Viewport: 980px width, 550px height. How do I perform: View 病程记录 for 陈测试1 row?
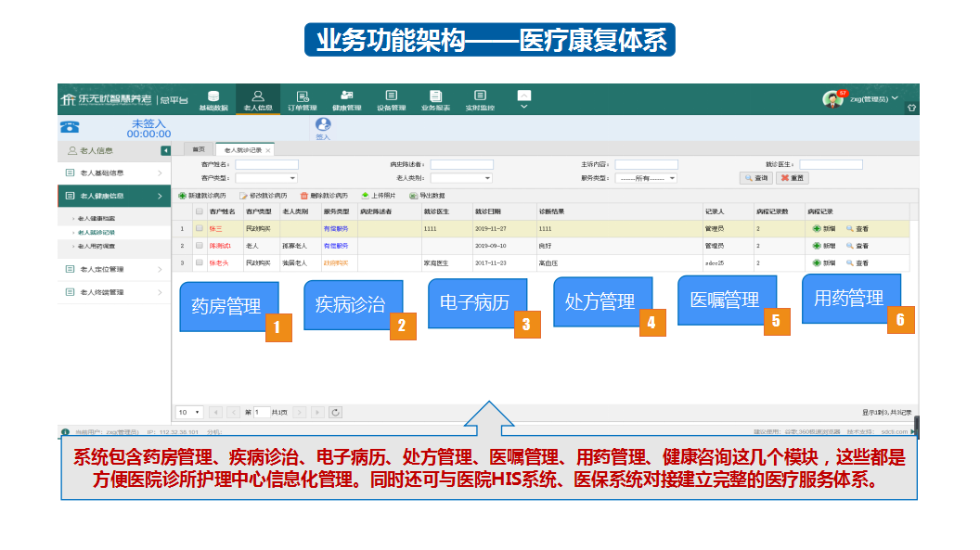click(857, 246)
